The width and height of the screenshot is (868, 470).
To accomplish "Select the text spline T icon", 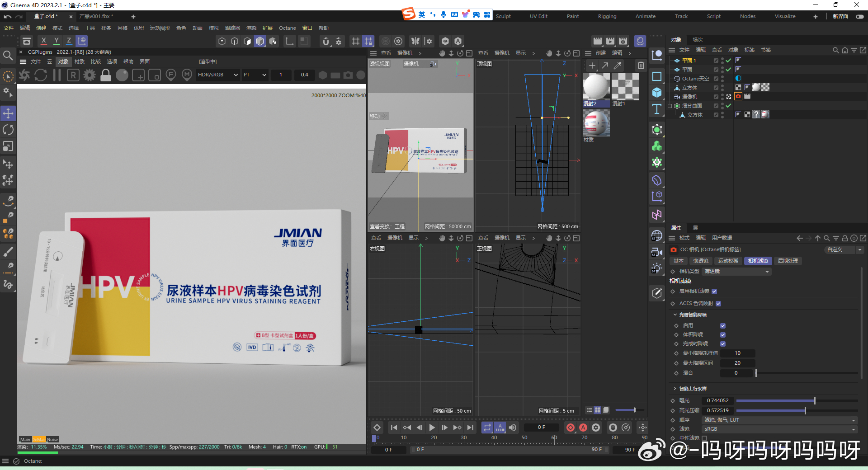I will tap(657, 109).
